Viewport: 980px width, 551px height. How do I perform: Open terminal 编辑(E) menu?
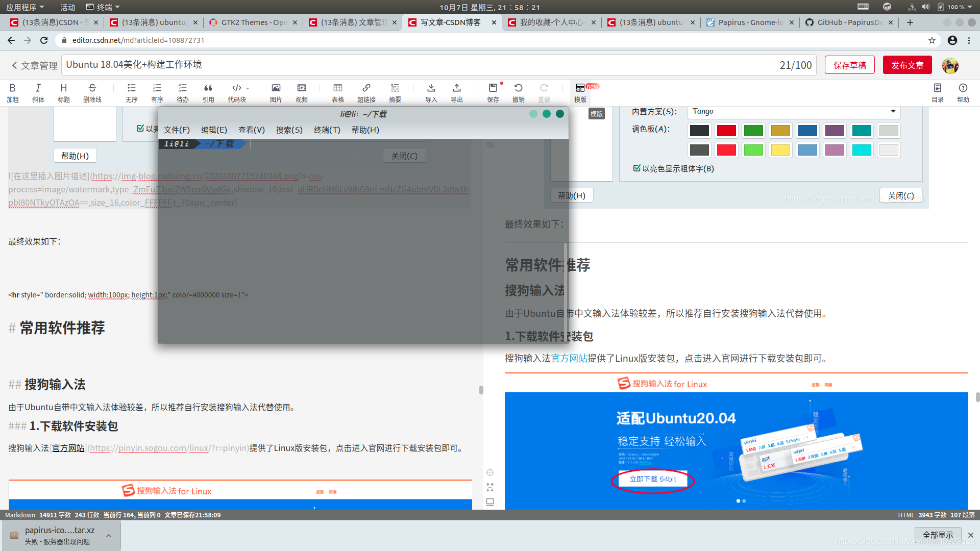click(214, 130)
